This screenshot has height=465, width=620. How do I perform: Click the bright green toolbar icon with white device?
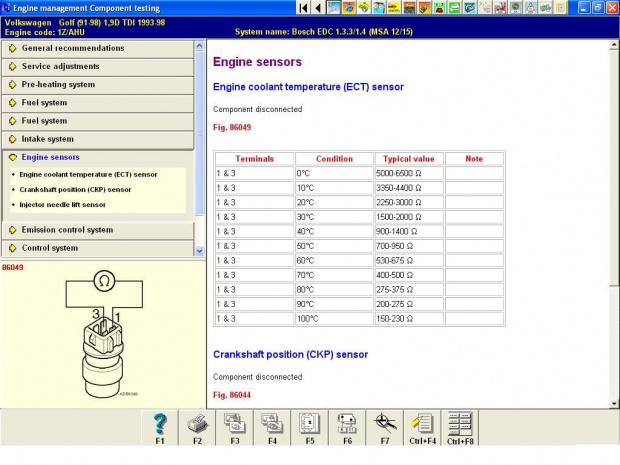pos(454,8)
